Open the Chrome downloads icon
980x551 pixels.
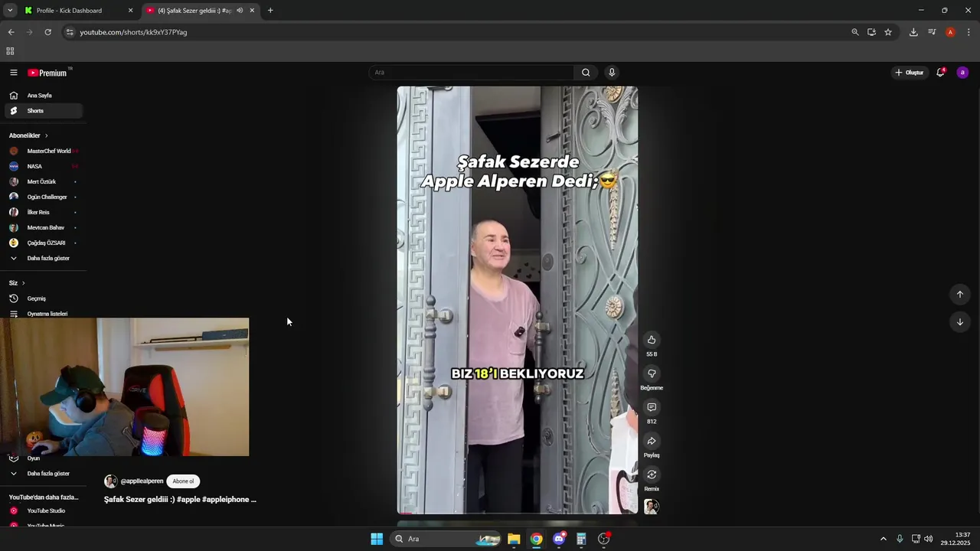(913, 32)
